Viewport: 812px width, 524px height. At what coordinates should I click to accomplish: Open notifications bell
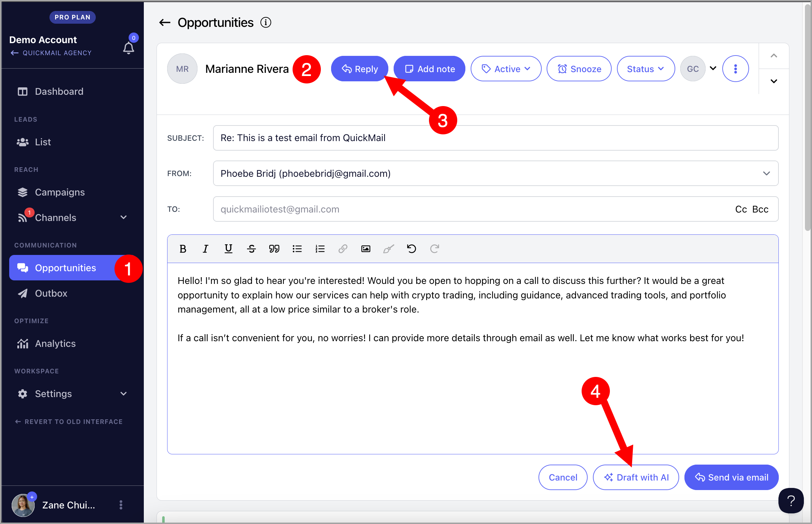129,48
